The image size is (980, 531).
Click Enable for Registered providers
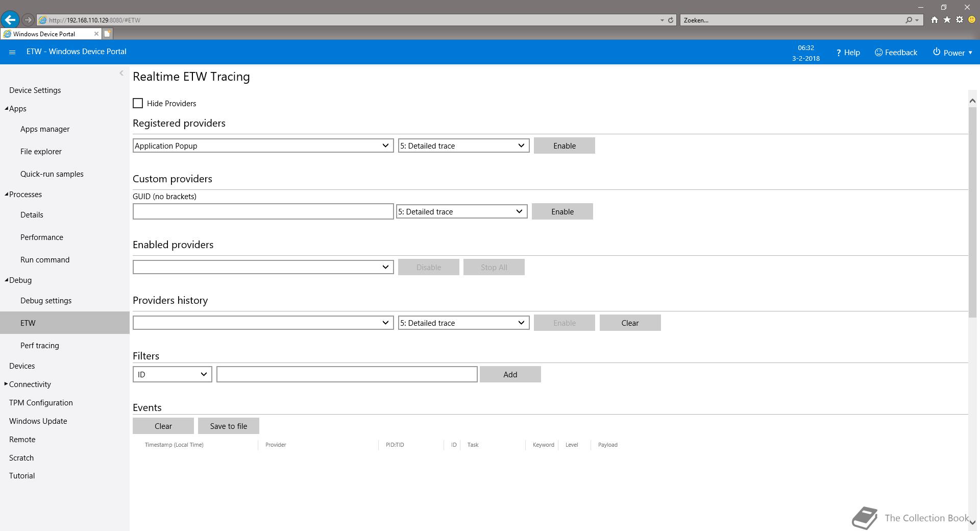564,146
